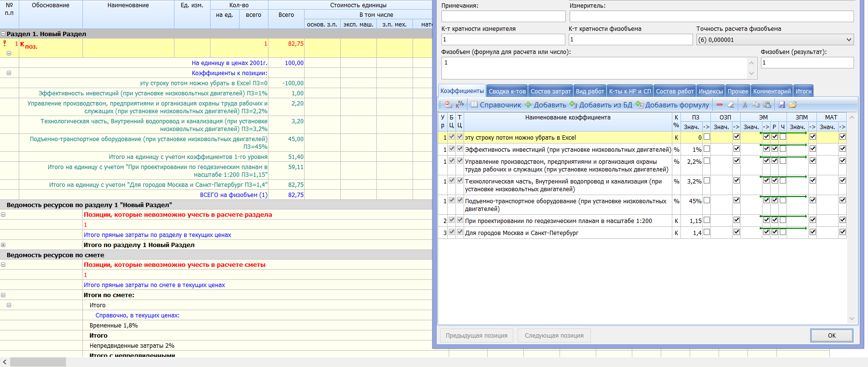Click the 'Примечания' input field
This screenshot has width=868, height=367.
[x=503, y=16]
